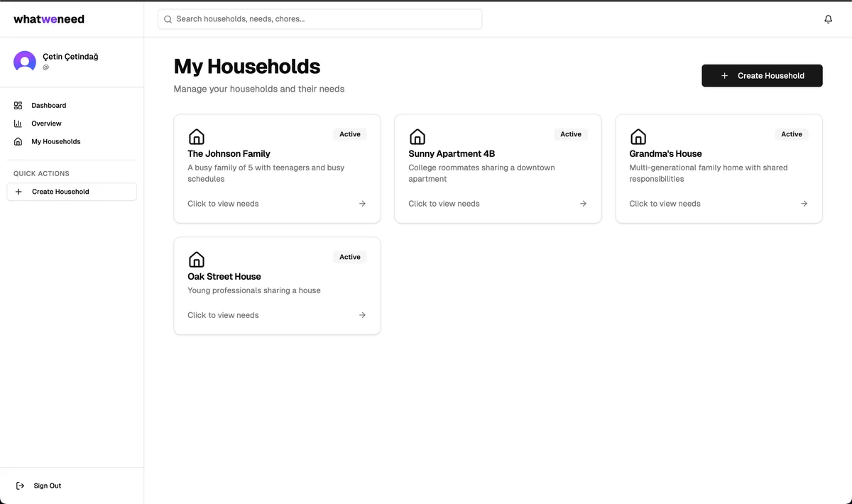Open Oak Street House view needs link

click(x=223, y=315)
